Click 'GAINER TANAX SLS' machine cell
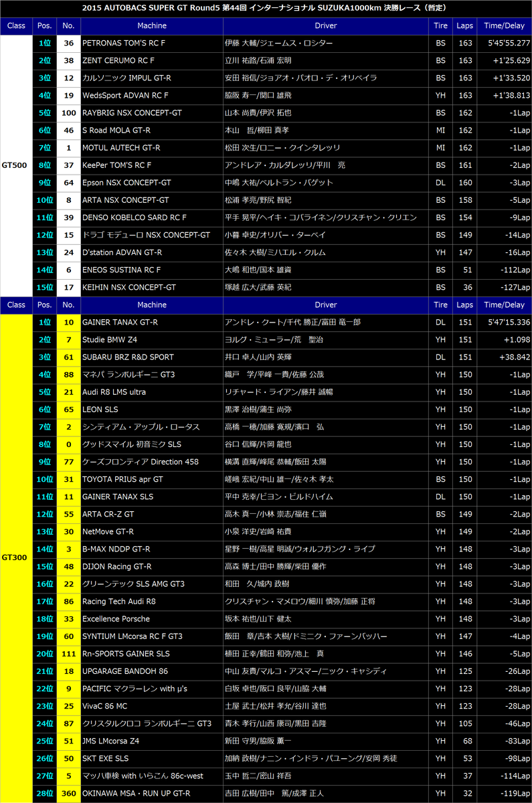This screenshot has width=532, height=803. click(151, 497)
